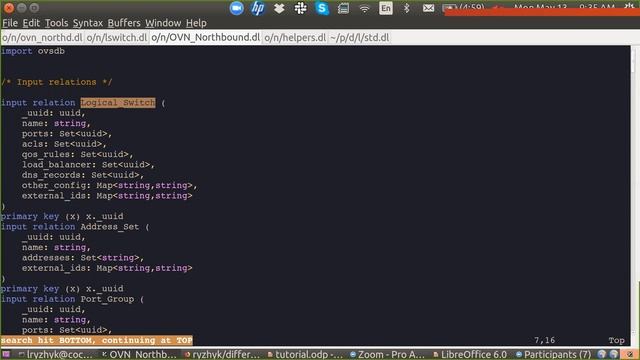Click the clipboard indicator icon in tray
Image resolution: width=640 pixels, height=360 pixels.
pyautogui.click(x=343, y=8)
